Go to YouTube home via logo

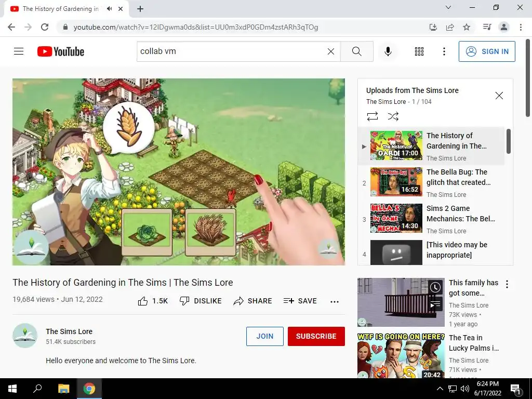(61, 51)
